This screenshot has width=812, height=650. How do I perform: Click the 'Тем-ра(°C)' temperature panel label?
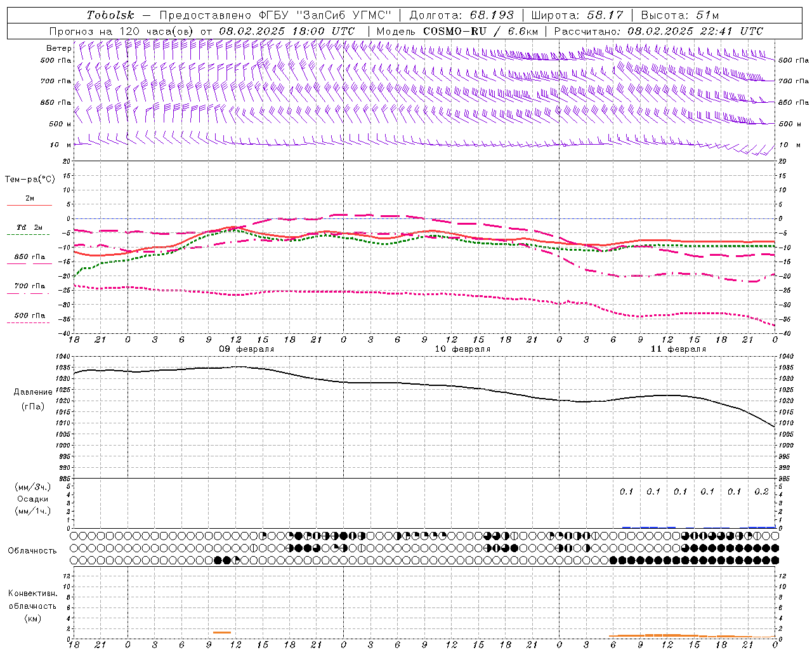coord(30,180)
